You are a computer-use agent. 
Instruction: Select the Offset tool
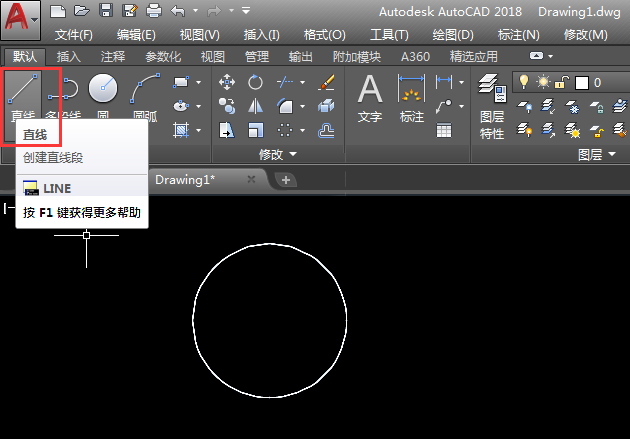point(326,131)
